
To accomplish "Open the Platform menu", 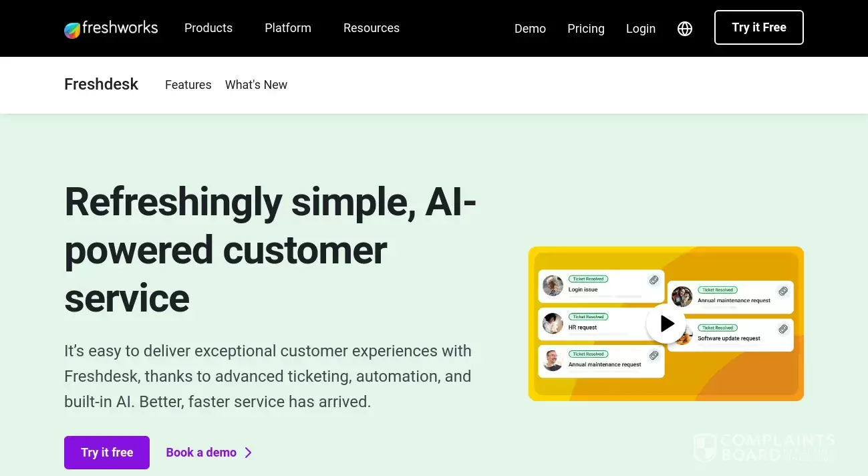I will [x=288, y=28].
